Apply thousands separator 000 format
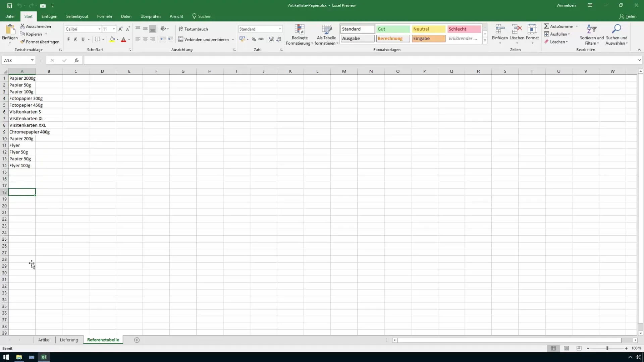 [261, 39]
